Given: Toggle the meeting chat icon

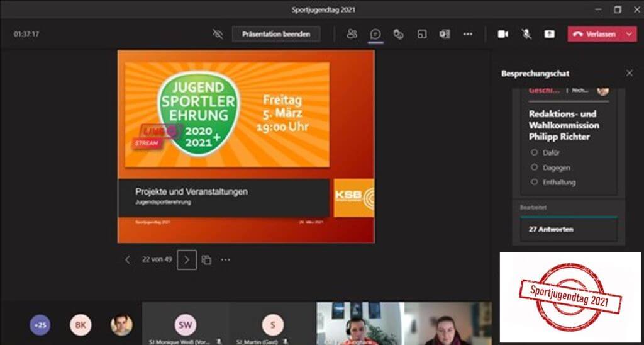Looking at the screenshot, I should [375, 34].
